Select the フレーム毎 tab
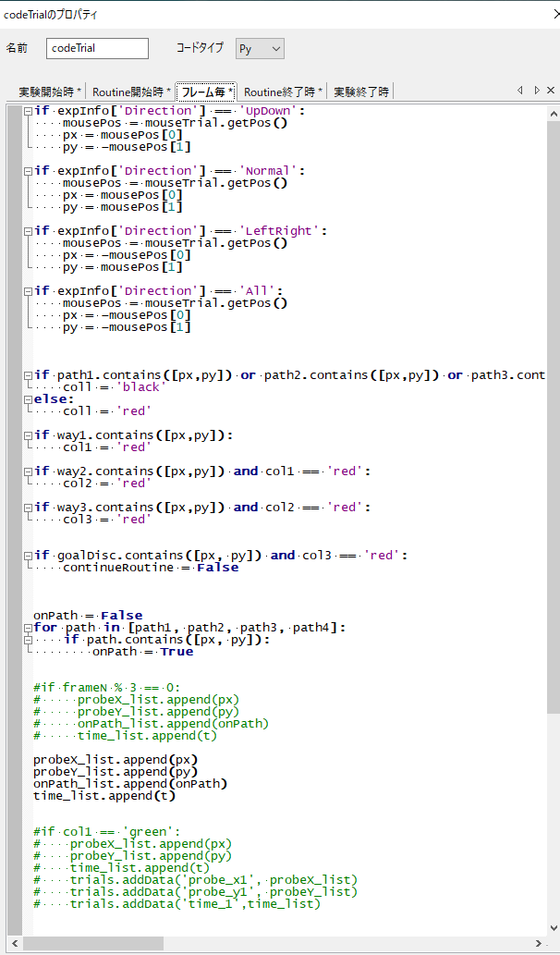The width and height of the screenshot is (560, 955). tap(206, 92)
